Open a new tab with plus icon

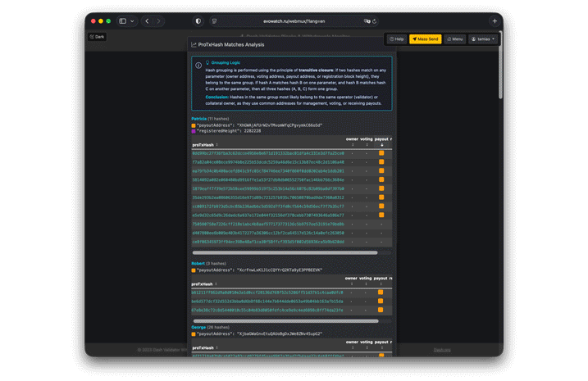click(x=495, y=20)
